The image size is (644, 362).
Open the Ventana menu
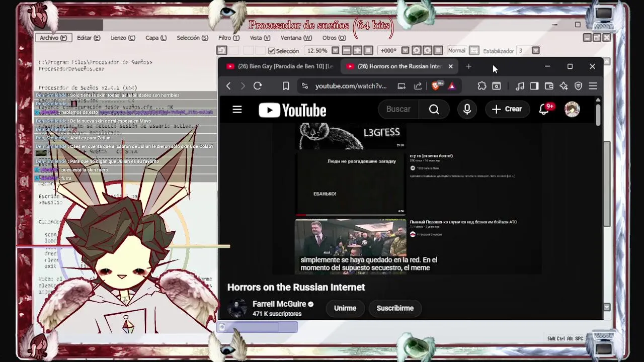click(296, 38)
